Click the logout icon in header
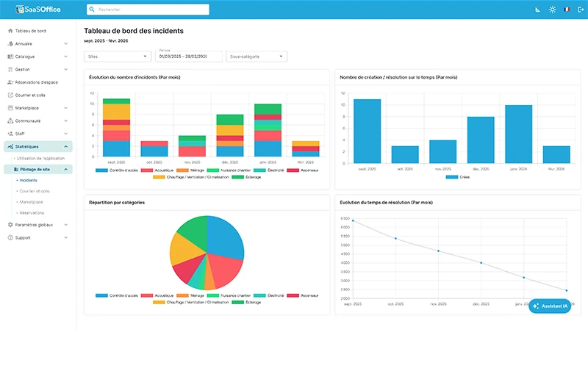 point(580,10)
